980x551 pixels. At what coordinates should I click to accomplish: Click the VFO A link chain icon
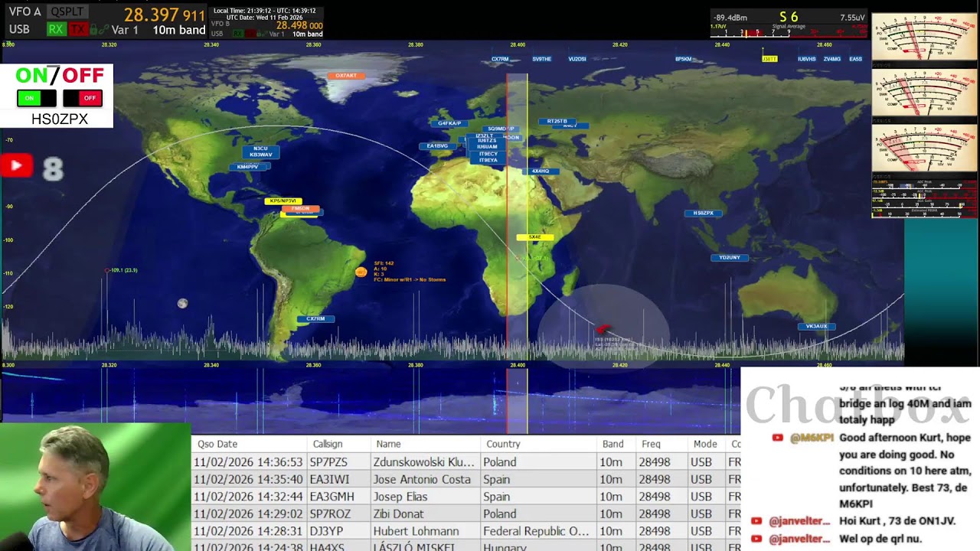pyautogui.click(x=104, y=30)
